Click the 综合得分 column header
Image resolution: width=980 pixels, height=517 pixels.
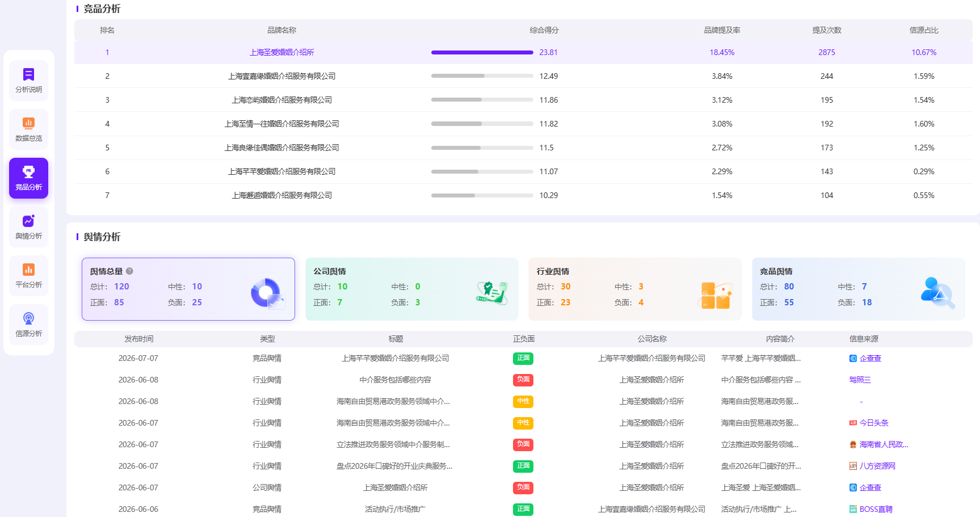pos(544,30)
